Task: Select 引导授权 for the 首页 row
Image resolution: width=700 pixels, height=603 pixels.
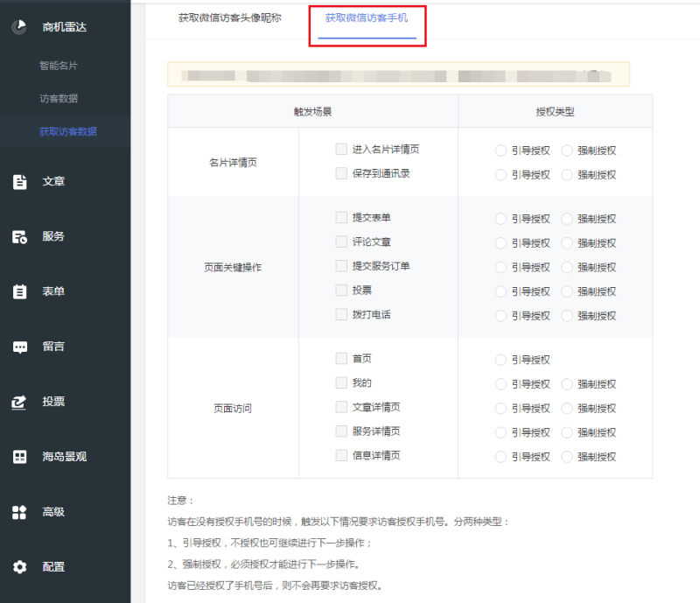Action: pyautogui.click(x=500, y=360)
